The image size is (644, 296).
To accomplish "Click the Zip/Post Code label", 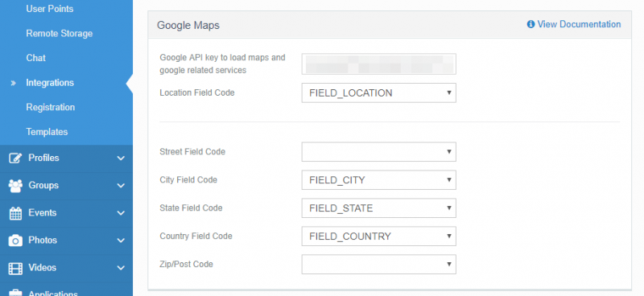I will pos(186,264).
